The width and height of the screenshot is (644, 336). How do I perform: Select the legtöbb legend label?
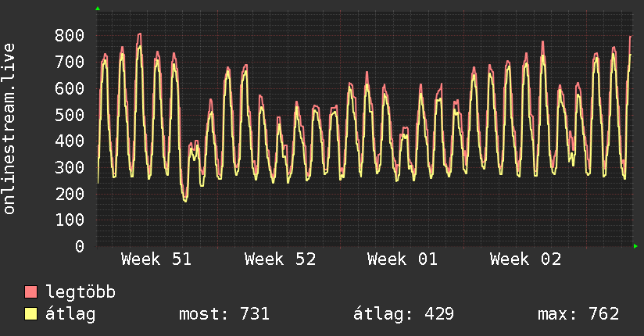(x=81, y=292)
